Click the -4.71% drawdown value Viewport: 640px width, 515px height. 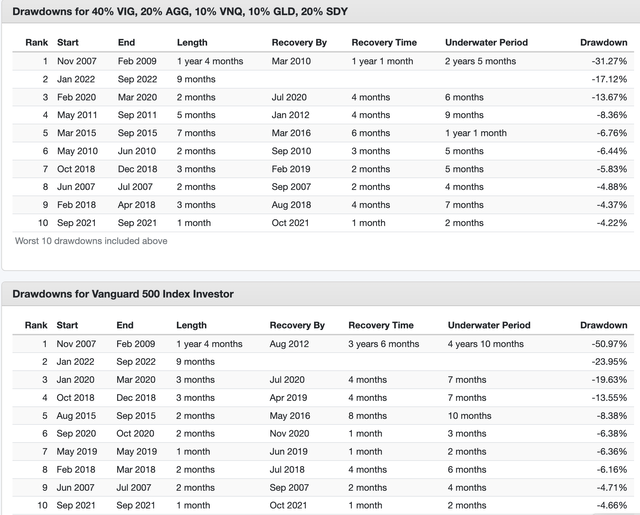(x=611, y=488)
